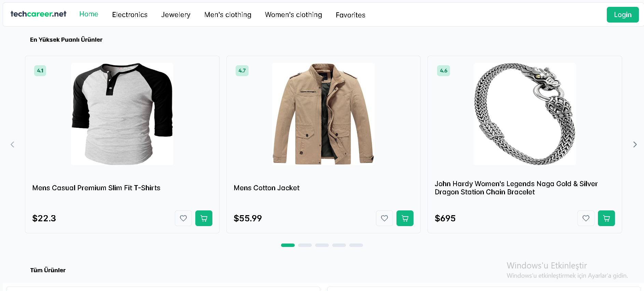
Task: Select the fifth carousel pagination dot
Action: (356, 245)
